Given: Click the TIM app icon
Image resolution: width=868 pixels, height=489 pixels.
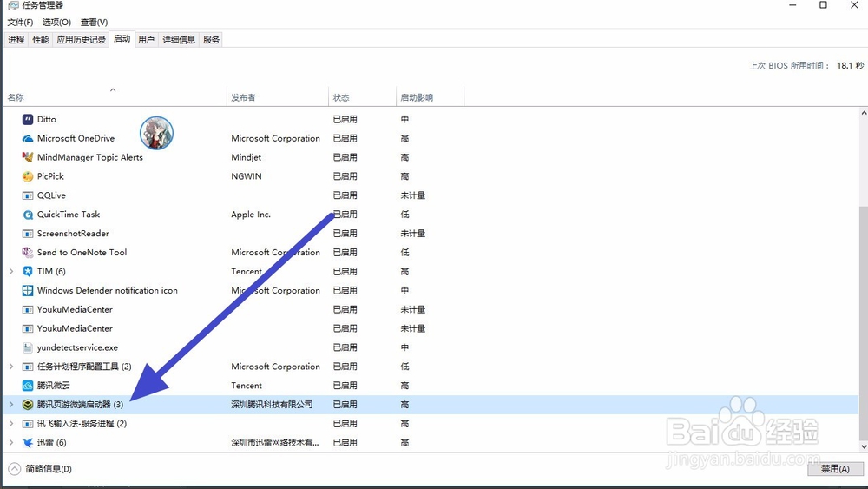Looking at the screenshot, I should click(x=28, y=271).
